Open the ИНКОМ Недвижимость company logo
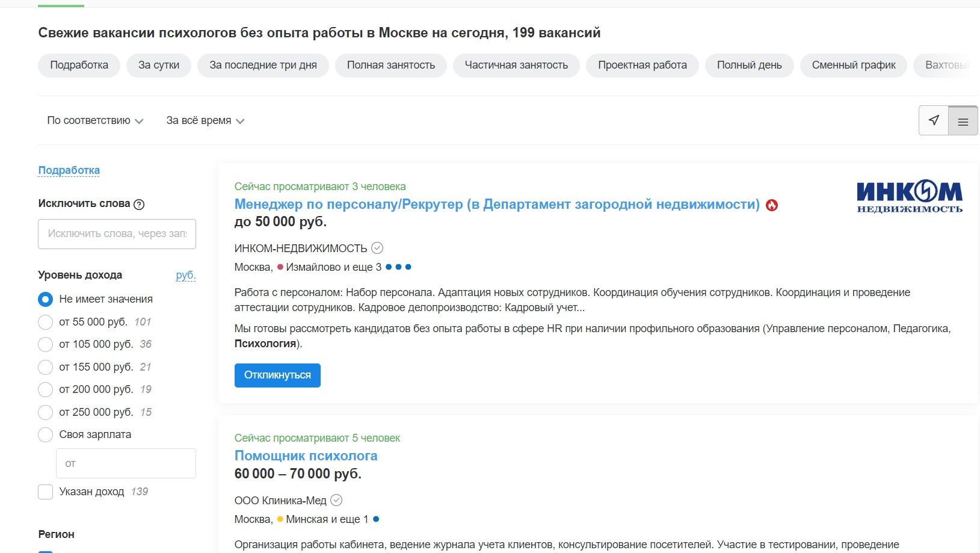Screen dimensions: 980x553 pyautogui.click(x=910, y=197)
